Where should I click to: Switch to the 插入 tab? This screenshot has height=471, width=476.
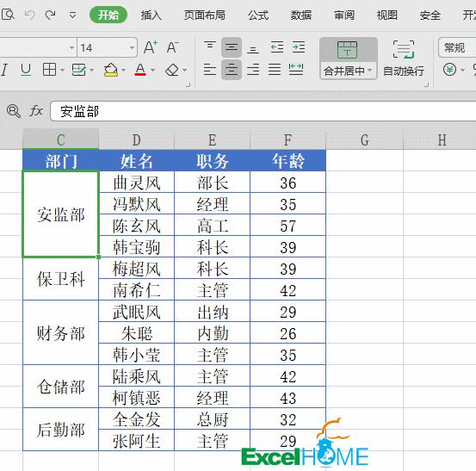[x=151, y=15]
